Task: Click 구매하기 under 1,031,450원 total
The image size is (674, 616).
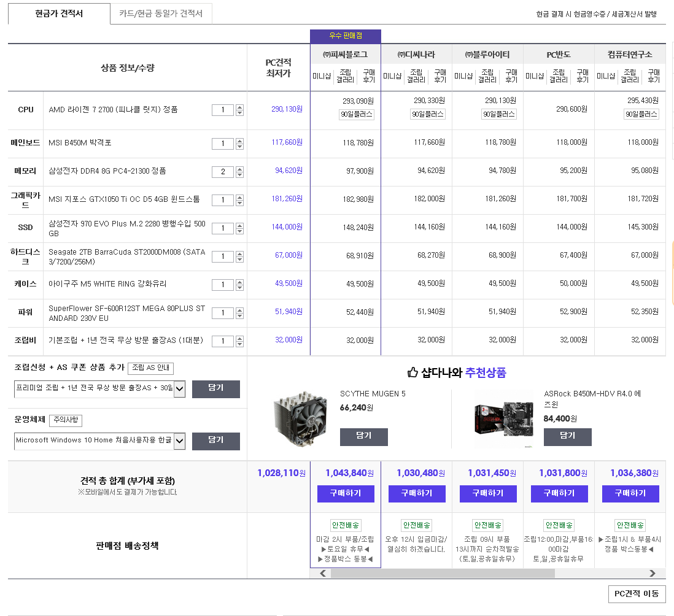Action: coord(488,493)
